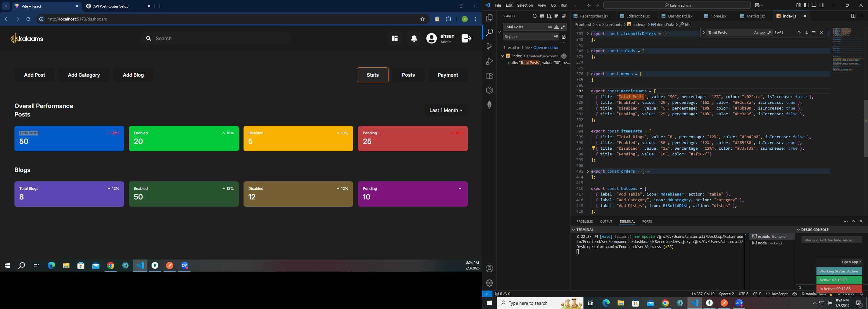
Task: Open Source Control view in activity bar
Action: coord(489,46)
